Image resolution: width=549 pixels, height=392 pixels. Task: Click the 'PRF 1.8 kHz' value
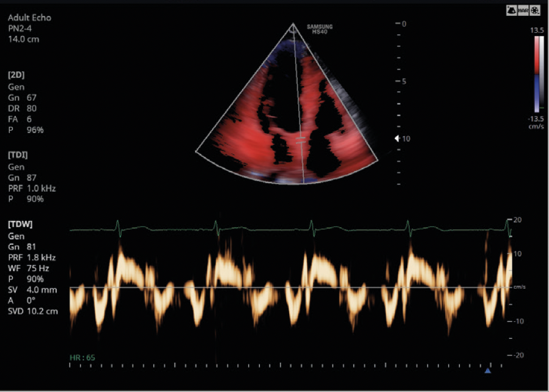(x=32, y=258)
